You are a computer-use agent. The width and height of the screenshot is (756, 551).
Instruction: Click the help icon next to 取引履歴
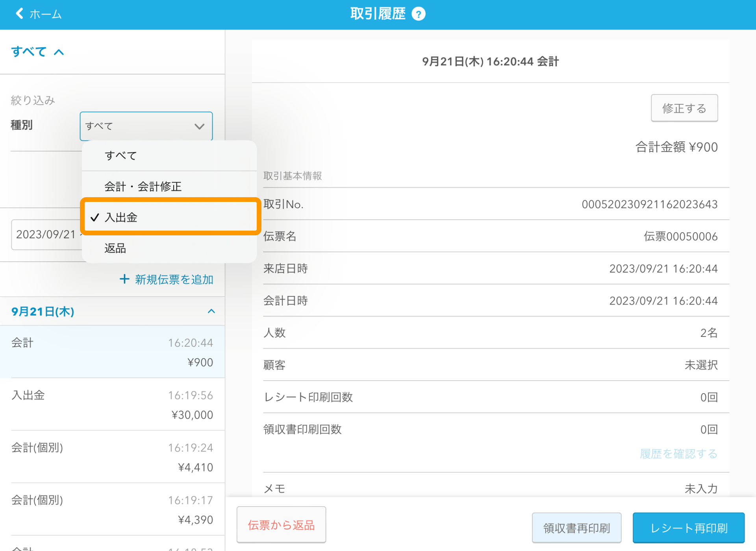419,13
